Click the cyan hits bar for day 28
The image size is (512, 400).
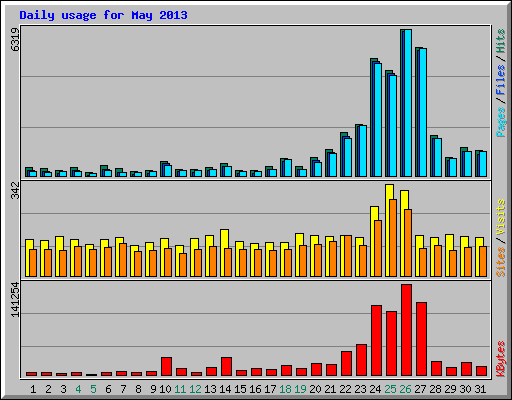point(438,157)
